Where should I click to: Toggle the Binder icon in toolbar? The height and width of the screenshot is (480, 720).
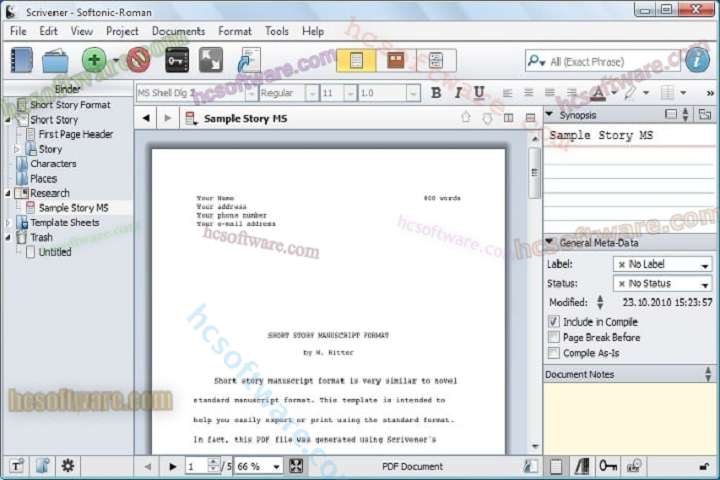(21, 60)
